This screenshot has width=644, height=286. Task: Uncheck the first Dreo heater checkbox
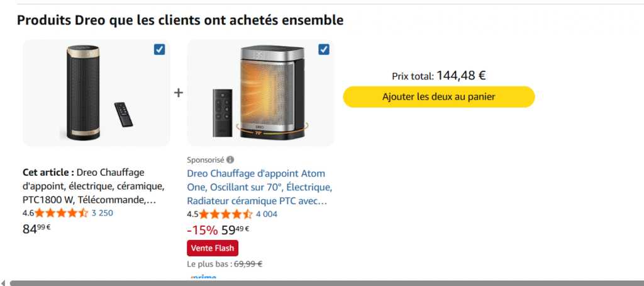tap(160, 50)
